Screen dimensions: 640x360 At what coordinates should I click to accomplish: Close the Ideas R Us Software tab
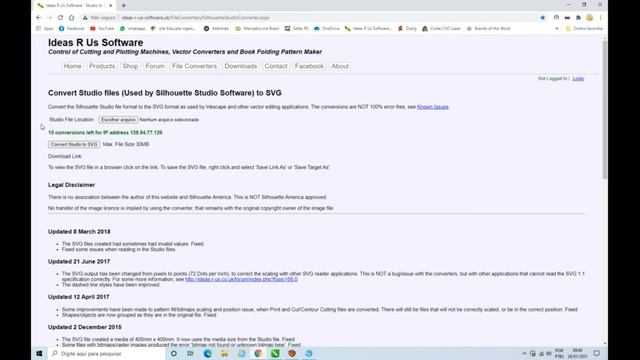click(x=110, y=6)
